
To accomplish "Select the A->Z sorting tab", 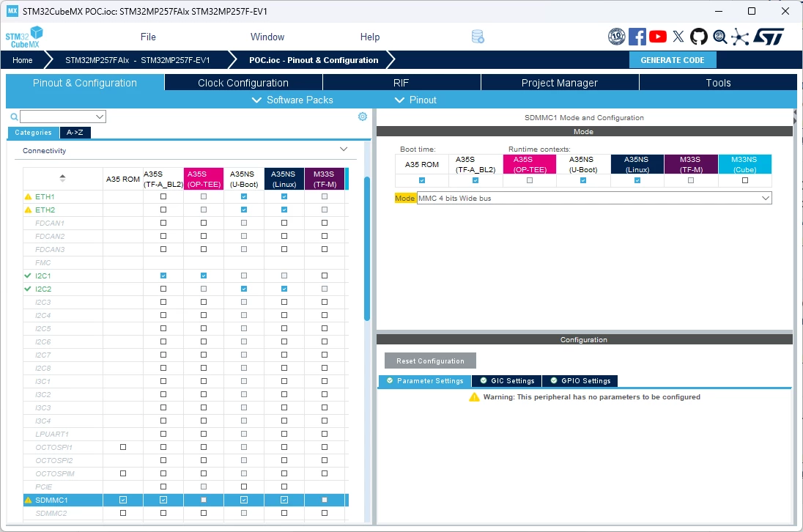I will click(x=75, y=133).
